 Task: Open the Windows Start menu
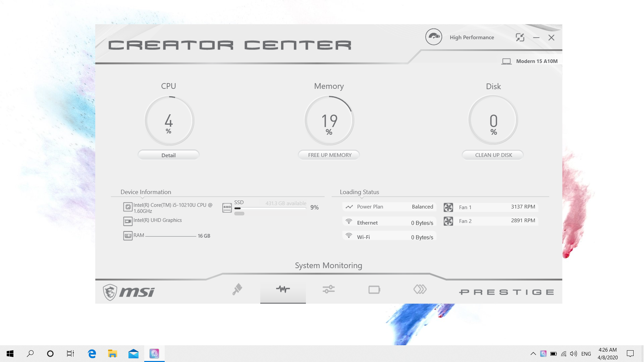tap(10, 354)
